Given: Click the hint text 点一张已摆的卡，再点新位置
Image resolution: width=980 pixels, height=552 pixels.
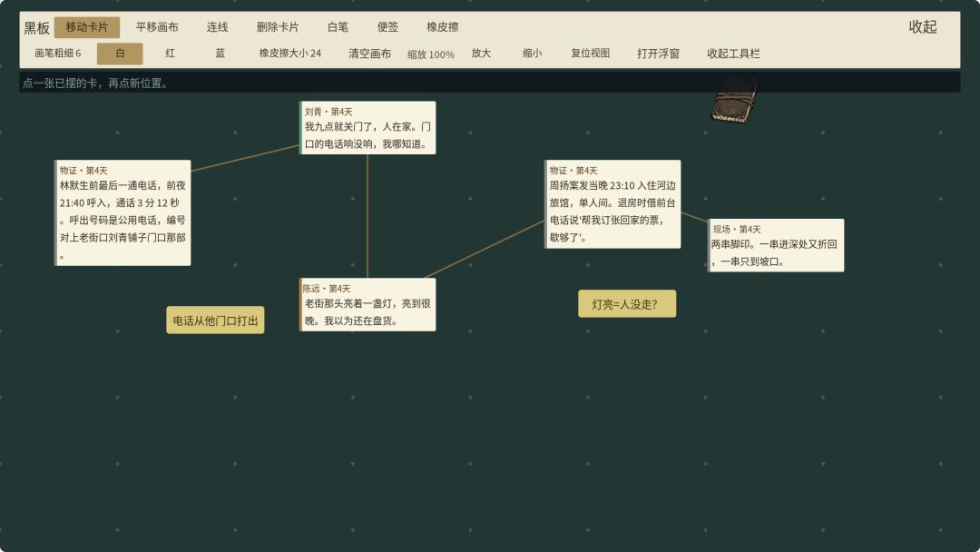Looking at the screenshot, I should point(95,84).
